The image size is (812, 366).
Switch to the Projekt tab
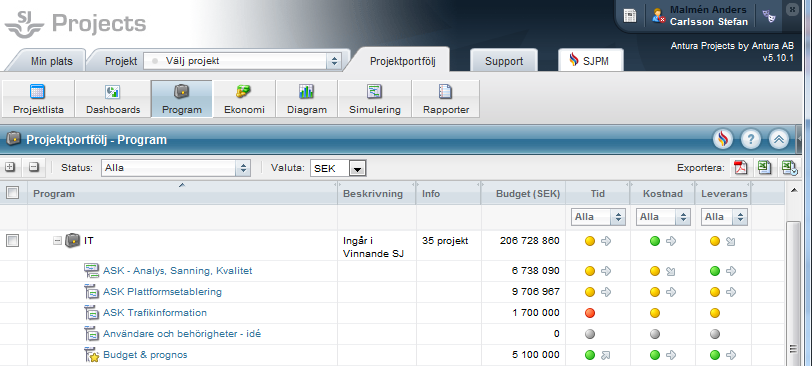[x=121, y=61]
